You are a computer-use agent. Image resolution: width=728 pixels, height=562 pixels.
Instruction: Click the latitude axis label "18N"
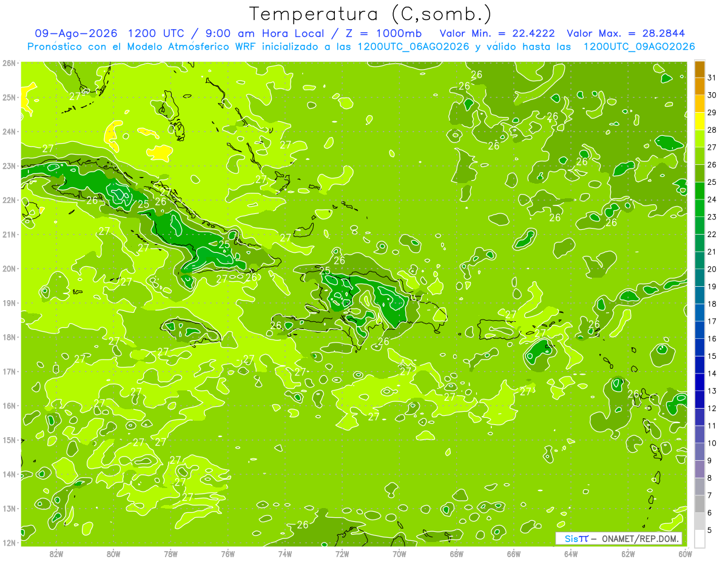click(9, 337)
